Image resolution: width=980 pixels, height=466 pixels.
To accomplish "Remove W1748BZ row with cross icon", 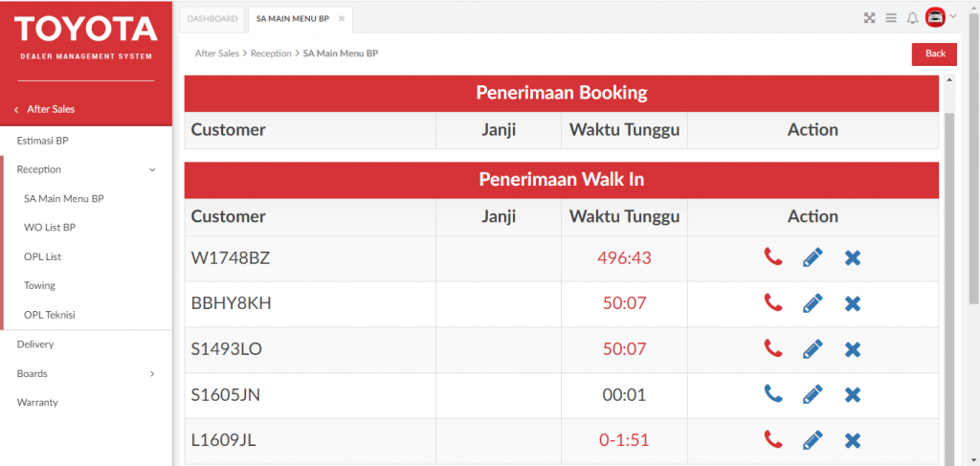I will (x=853, y=257).
